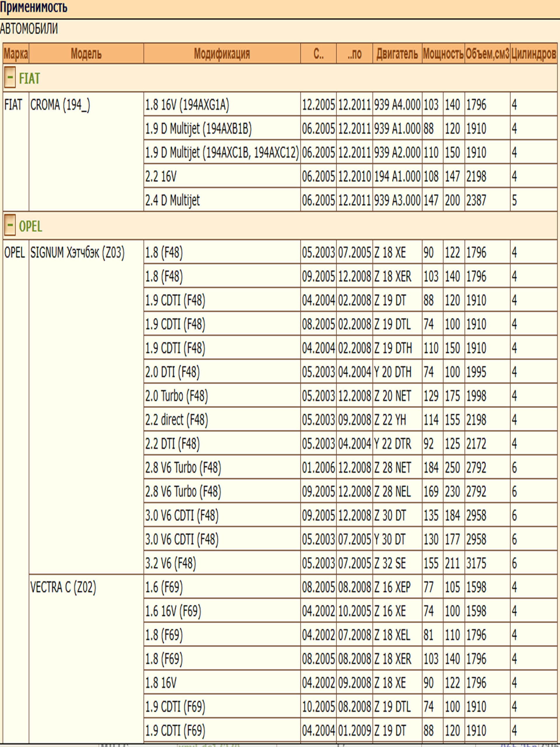
Task: Click the 1.8 16V (194AXG1A) modification
Action: pyautogui.click(x=187, y=105)
